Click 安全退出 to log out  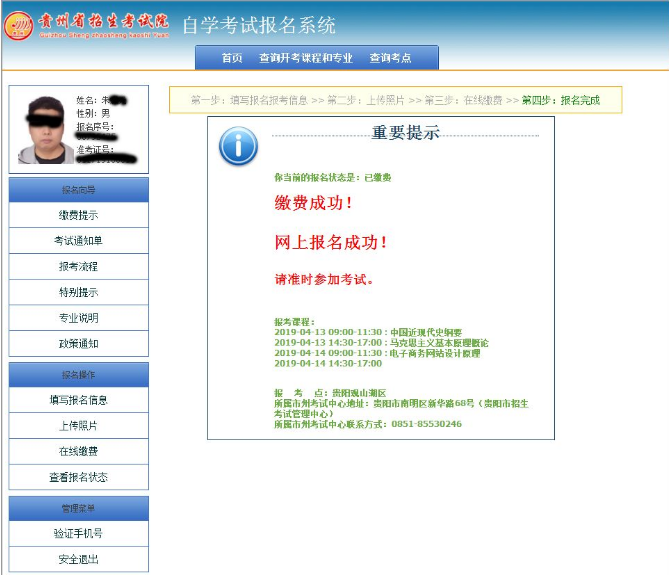[78, 560]
